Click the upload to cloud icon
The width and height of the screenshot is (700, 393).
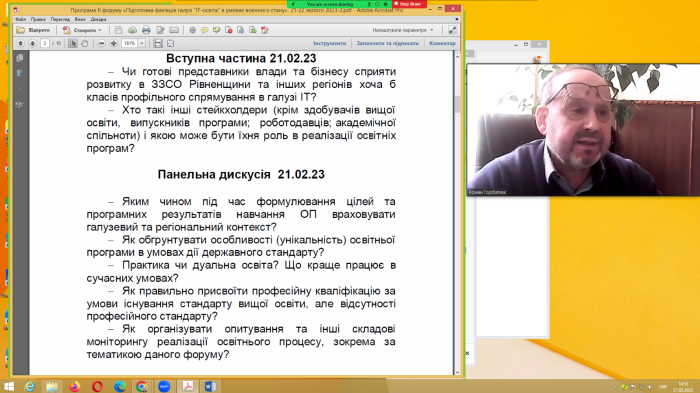[133, 30]
